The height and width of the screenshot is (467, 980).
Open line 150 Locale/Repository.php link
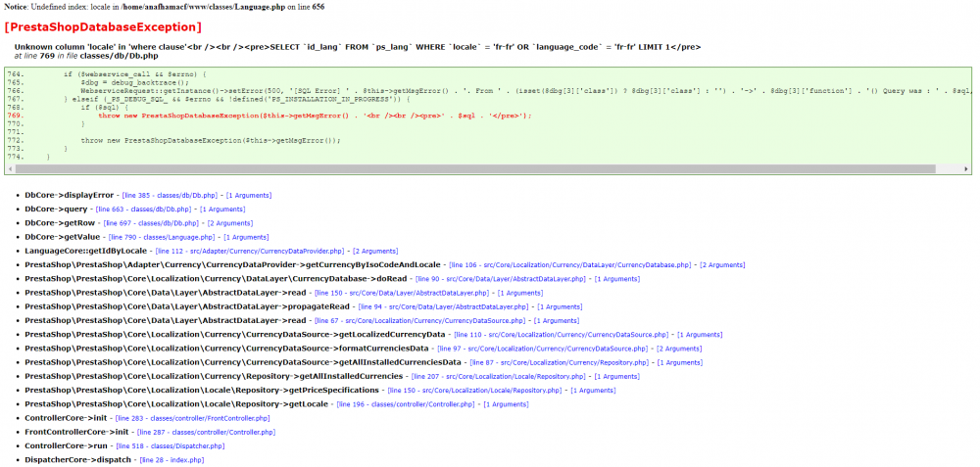[x=475, y=391]
